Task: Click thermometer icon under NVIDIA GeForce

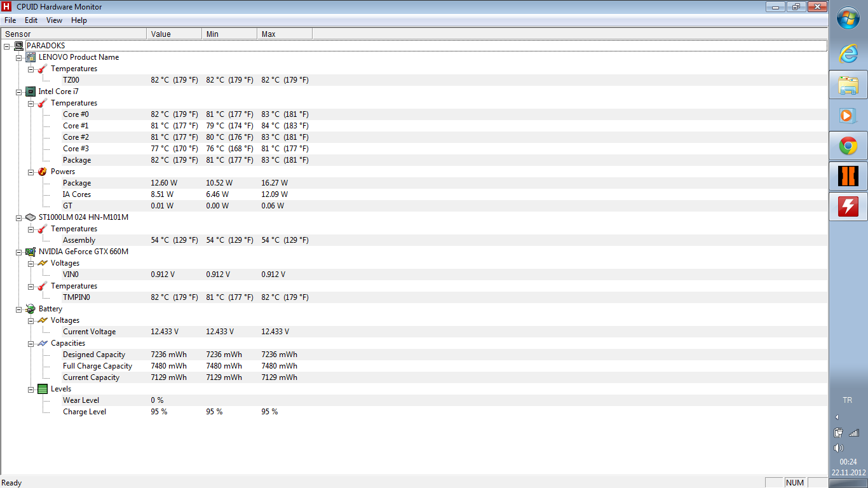Action: point(43,286)
